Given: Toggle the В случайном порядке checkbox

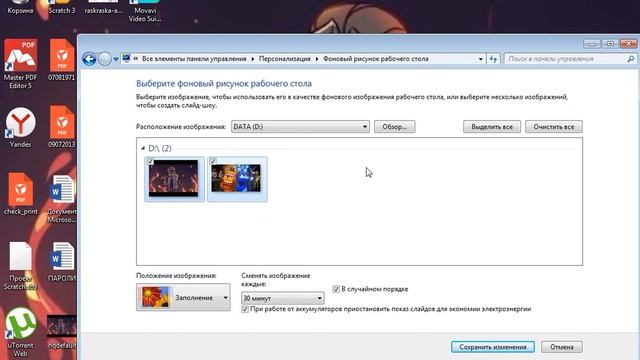Looking at the screenshot, I should pyautogui.click(x=336, y=289).
